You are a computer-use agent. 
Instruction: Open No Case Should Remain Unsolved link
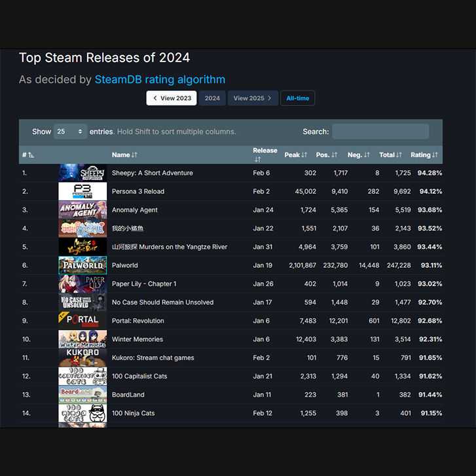click(163, 302)
